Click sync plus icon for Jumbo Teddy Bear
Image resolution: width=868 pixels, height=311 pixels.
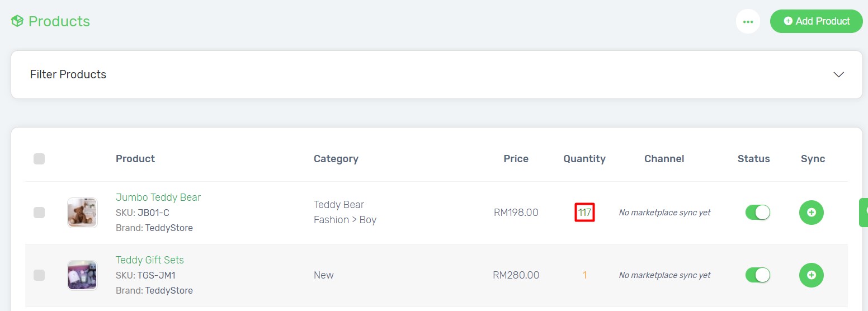[x=812, y=213]
